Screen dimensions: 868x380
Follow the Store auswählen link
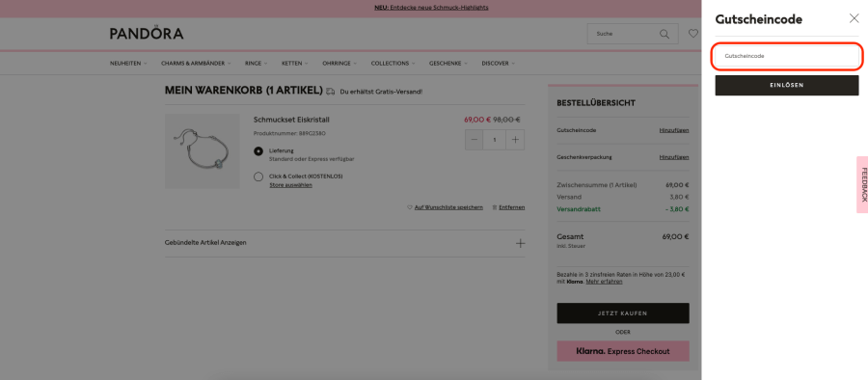click(x=290, y=185)
